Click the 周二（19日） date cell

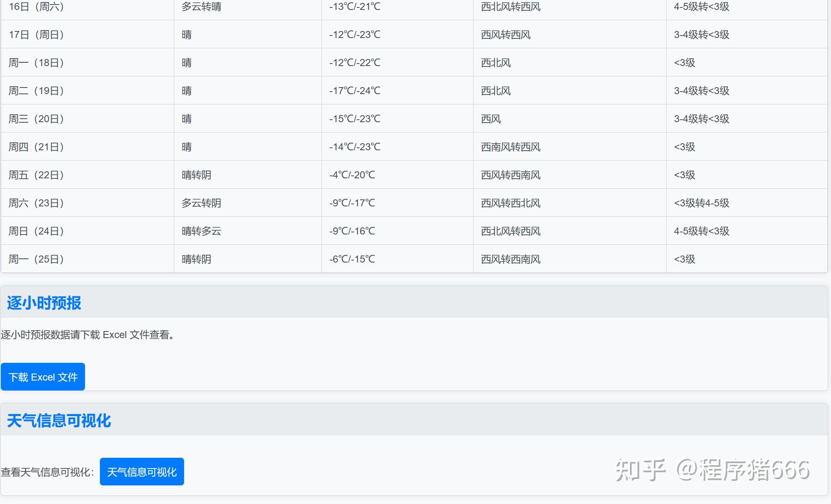tap(36, 91)
